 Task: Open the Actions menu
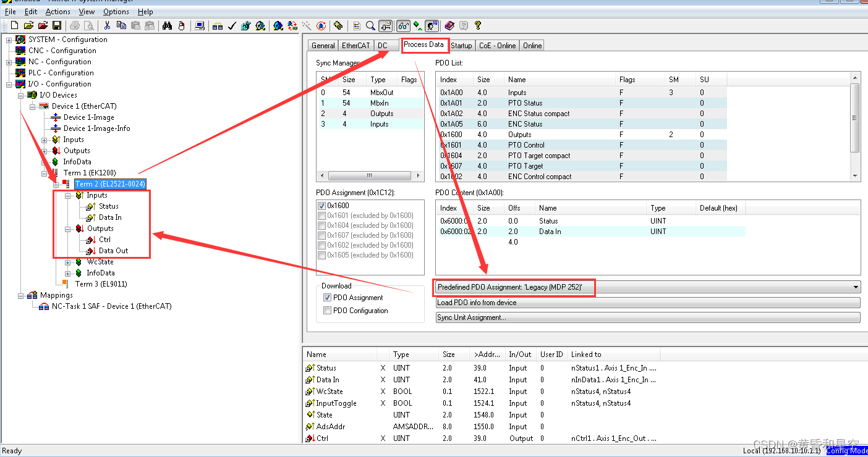tap(58, 12)
